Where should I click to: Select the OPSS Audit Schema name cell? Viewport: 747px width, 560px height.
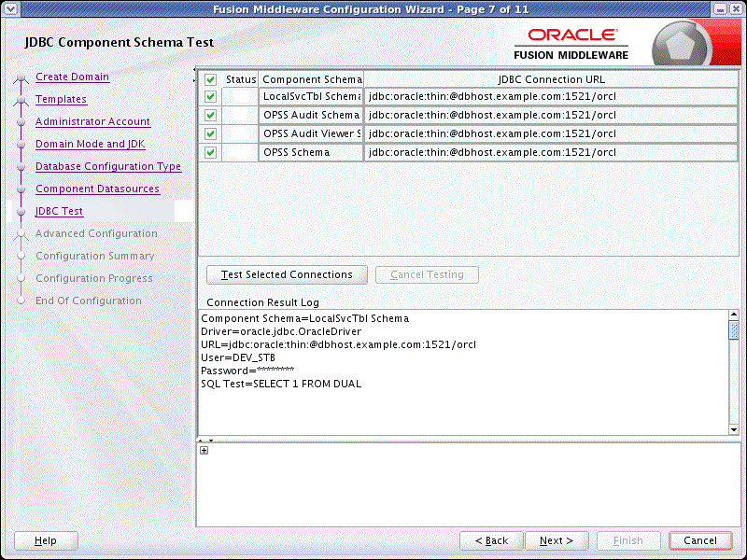point(311,115)
